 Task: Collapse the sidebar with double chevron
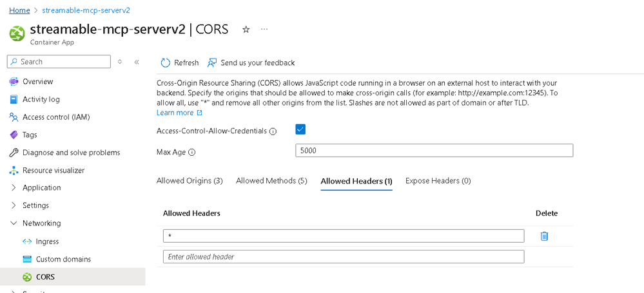click(137, 62)
